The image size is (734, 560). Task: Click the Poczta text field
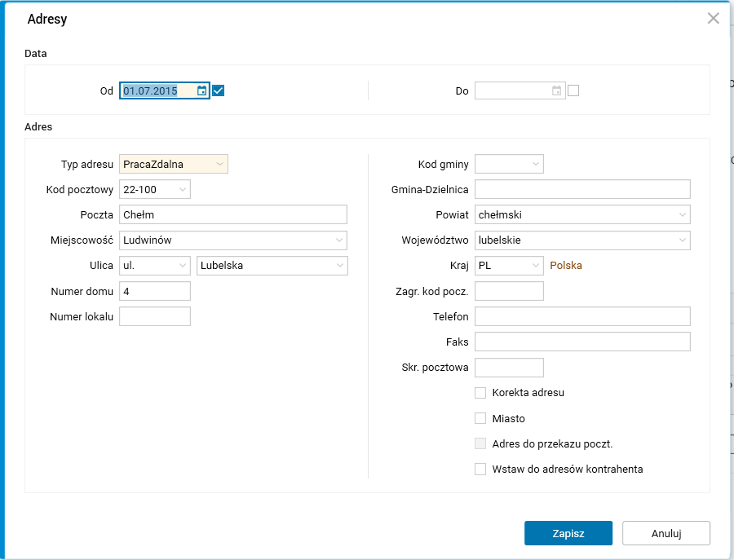point(233,215)
